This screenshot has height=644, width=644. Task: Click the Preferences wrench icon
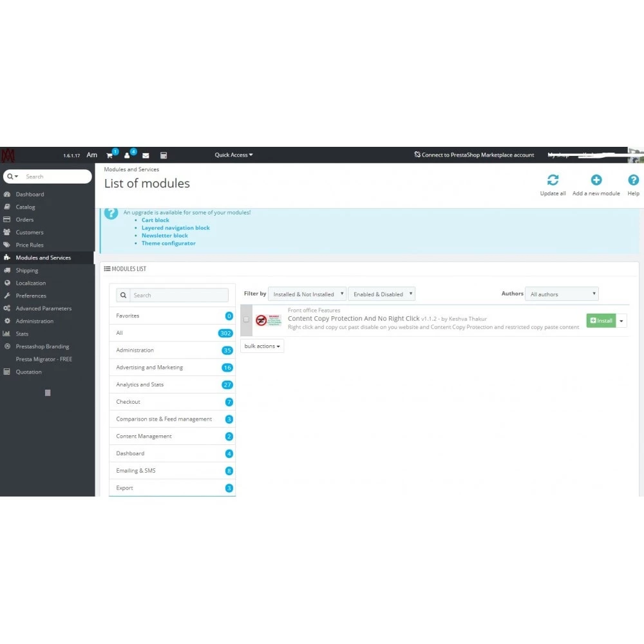[7, 296]
